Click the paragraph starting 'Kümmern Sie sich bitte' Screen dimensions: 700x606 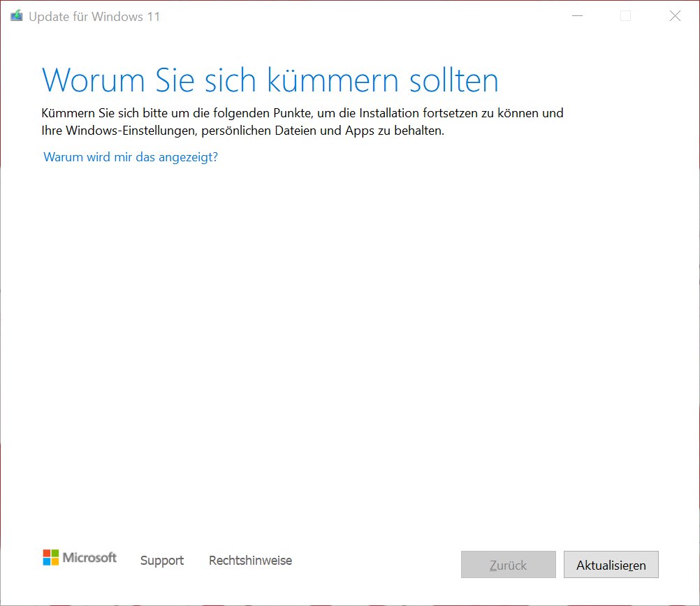coord(302,121)
